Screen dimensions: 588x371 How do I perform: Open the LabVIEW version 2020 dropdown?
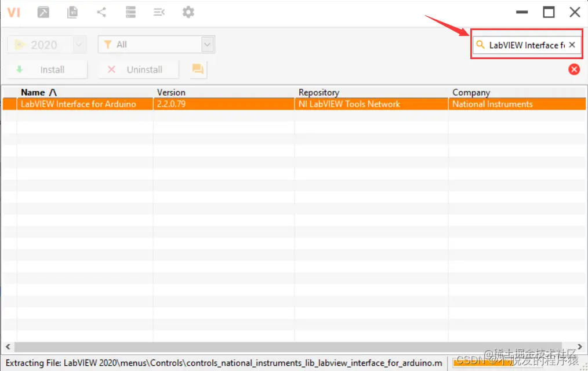coord(47,45)
